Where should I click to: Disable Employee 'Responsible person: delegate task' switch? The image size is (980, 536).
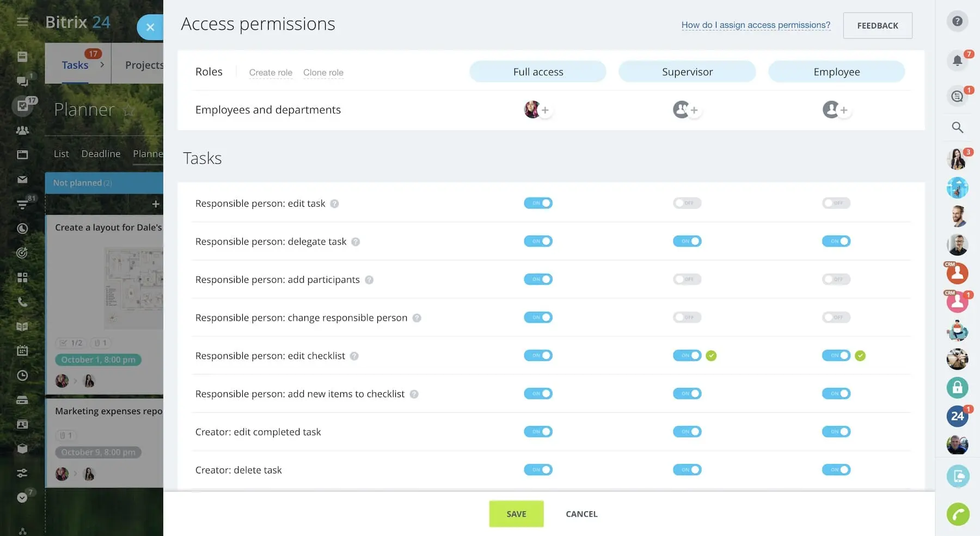(x=836, y=241)
